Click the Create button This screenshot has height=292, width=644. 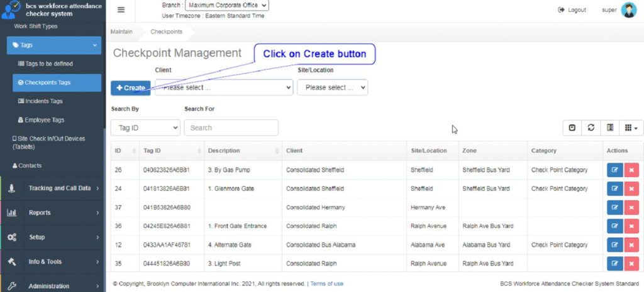[x=131, y=88]
